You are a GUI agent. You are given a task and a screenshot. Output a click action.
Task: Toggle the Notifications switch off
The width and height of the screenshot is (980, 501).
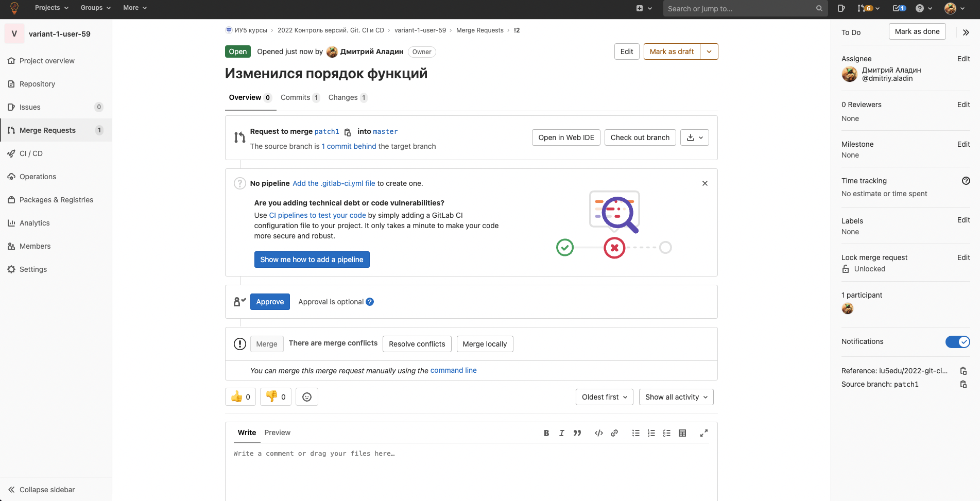tap(957, 342)
